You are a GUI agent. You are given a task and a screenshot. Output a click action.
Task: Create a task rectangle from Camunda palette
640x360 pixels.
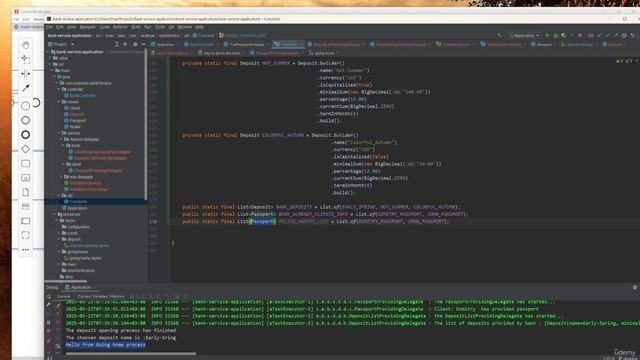click(25, 163)
